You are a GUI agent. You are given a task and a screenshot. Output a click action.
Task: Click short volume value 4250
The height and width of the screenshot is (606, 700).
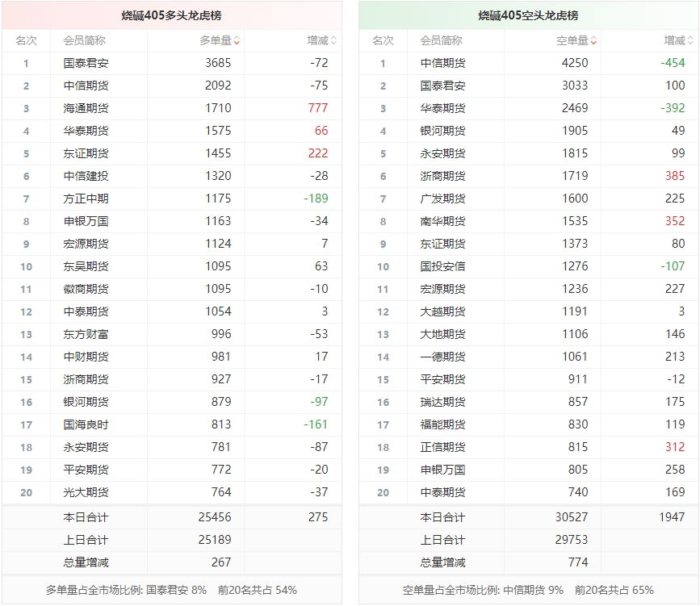coord(575,63)
